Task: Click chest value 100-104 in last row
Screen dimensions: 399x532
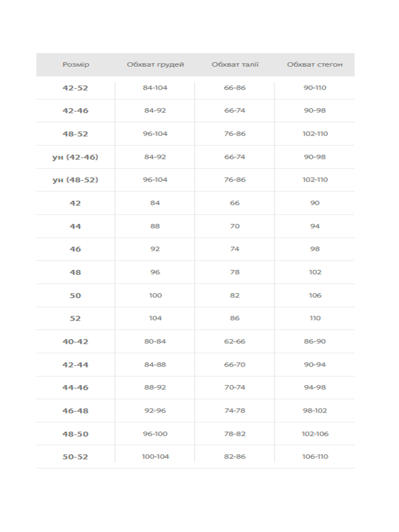Action: click(x=155, y=457)
